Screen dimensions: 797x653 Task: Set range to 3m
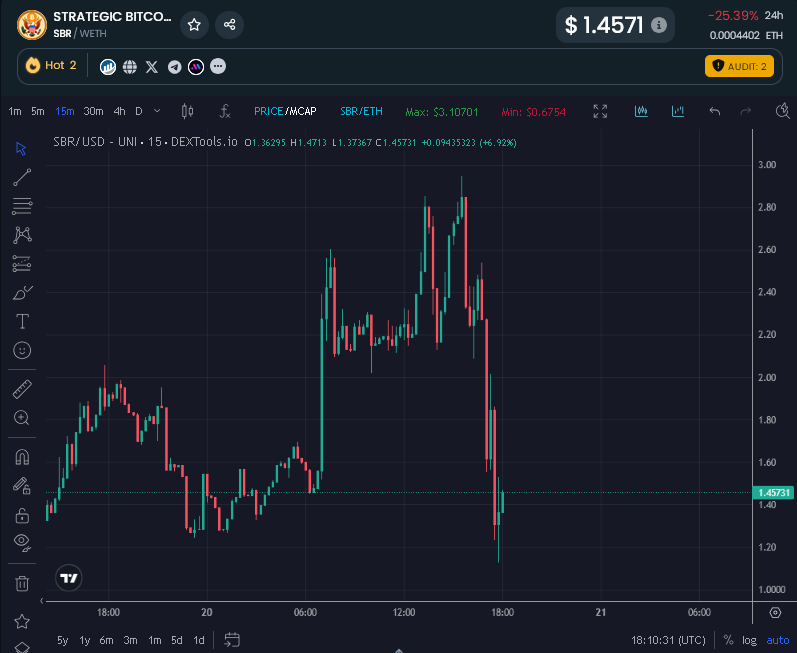pos(131,640)
